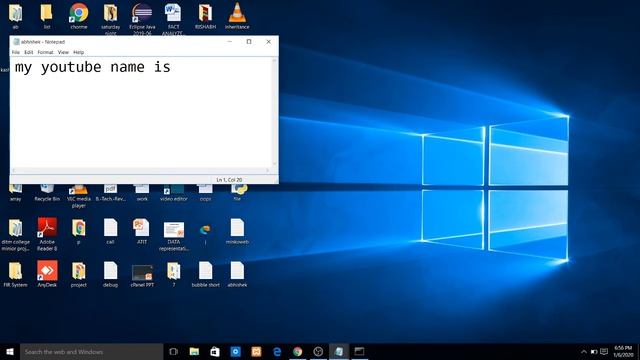Open the Help menu in Notepad
Screen dimensions: 640x360
pos(78,52)
